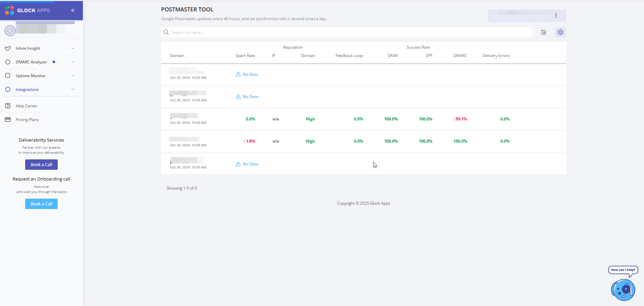Open the chatbot assistant icon
Viewport: 644px width, 306px height.
(x=623, y=290)
